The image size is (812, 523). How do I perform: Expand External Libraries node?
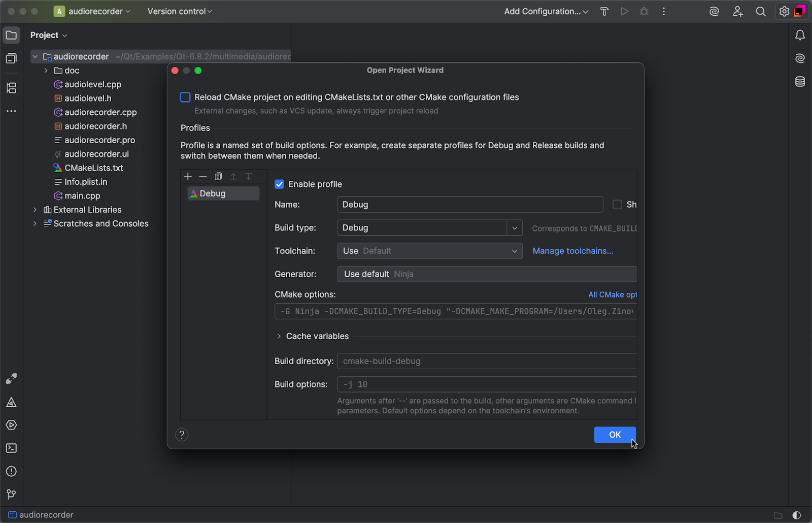[x=35, y=210]
